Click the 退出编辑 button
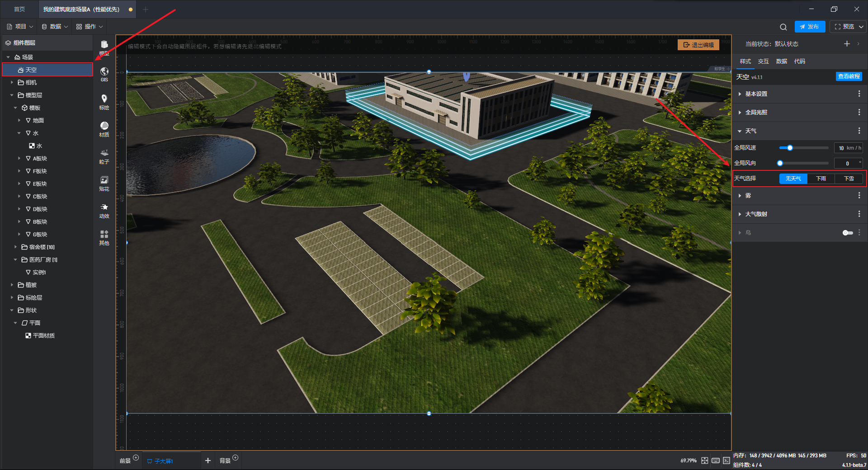 (x=698, y=45)
